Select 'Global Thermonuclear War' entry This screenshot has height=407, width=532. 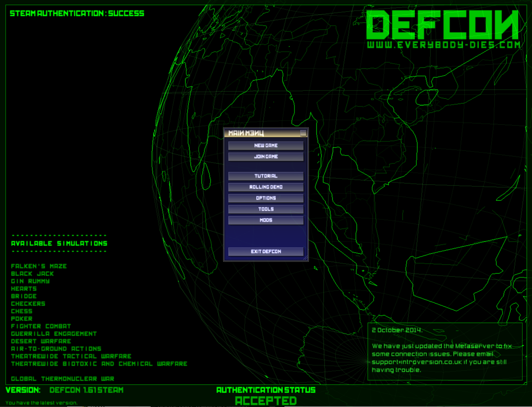point(63,379)
